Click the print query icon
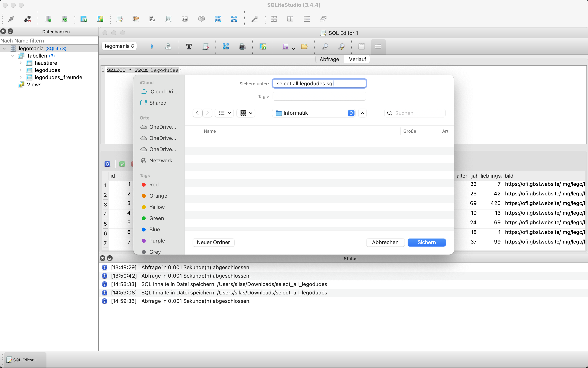Viewport: 588px width, 368px height. click(242, 46)
